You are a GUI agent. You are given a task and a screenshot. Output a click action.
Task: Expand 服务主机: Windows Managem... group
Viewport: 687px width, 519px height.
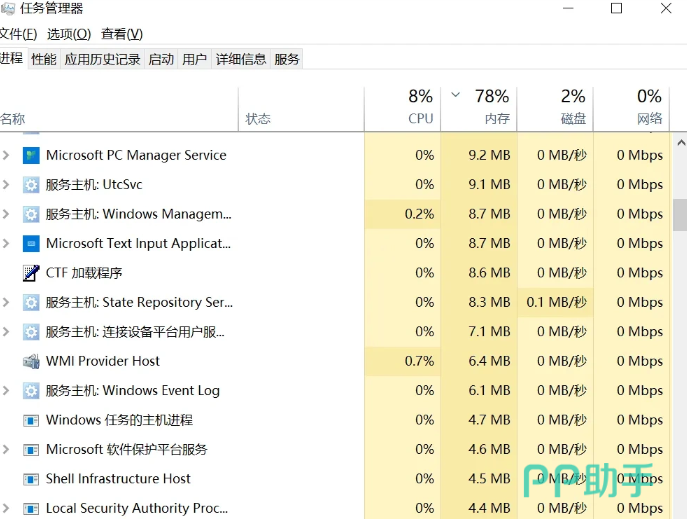6,214
